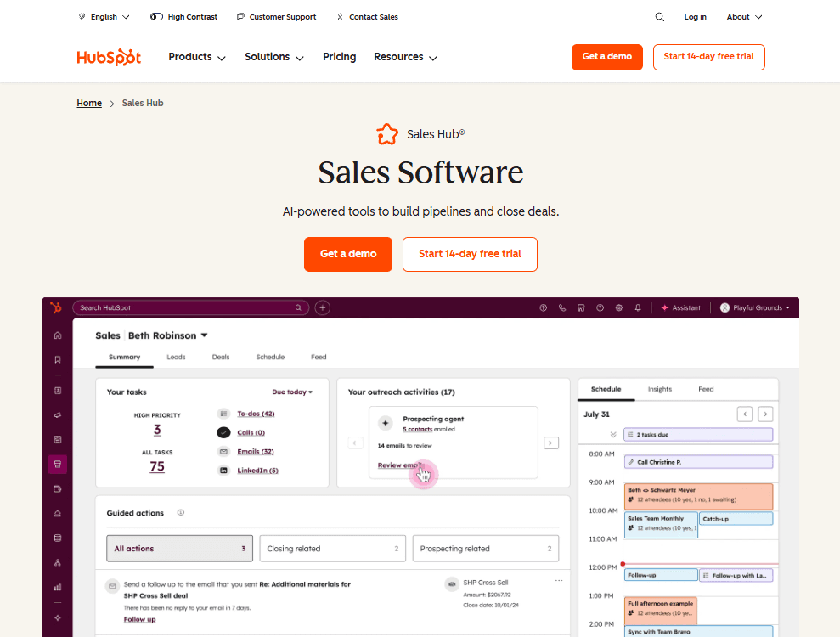Viewport: 840px width, 637px height.
Task: Open the three-dot menu for SHP Cross Sell
Action: click(559, 581)
